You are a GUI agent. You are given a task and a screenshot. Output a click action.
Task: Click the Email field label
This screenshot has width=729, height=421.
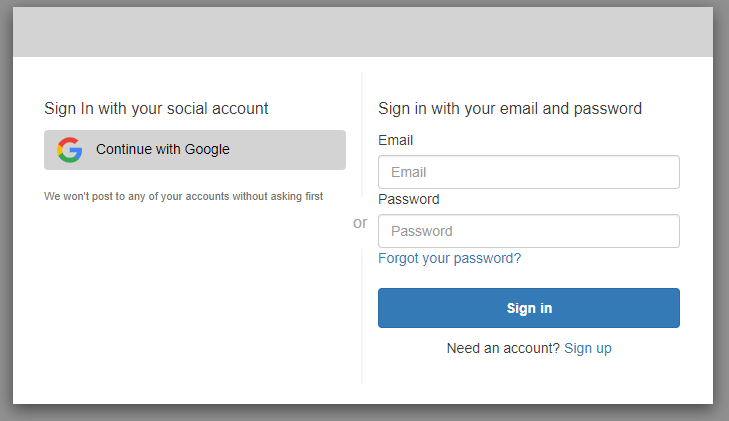coord(396,140)
